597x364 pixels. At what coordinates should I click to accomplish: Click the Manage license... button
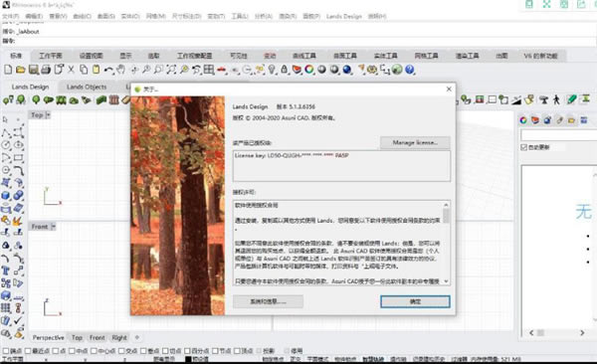pos(415,142)
